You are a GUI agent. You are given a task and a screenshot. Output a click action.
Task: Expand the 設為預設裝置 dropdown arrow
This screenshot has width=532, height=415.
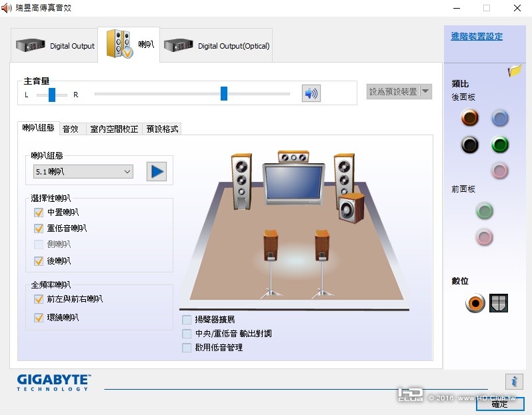coord(425,91)
